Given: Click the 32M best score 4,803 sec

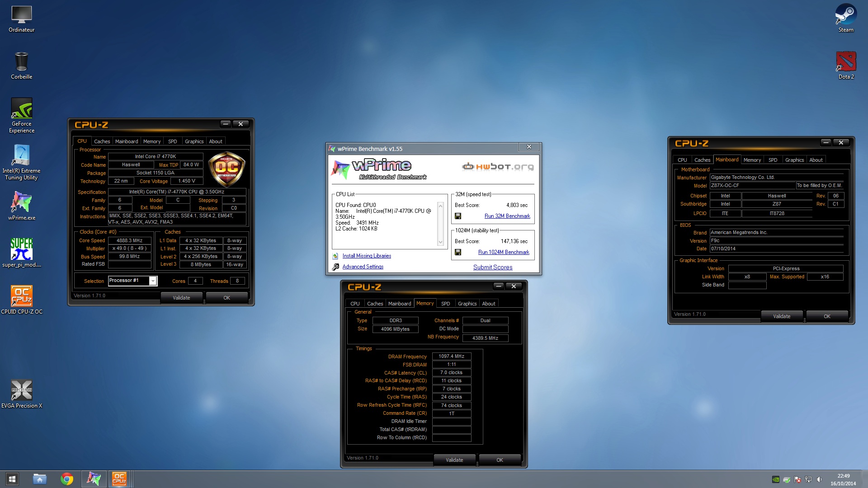Looking at the screenshot, I should click(517, 205).
